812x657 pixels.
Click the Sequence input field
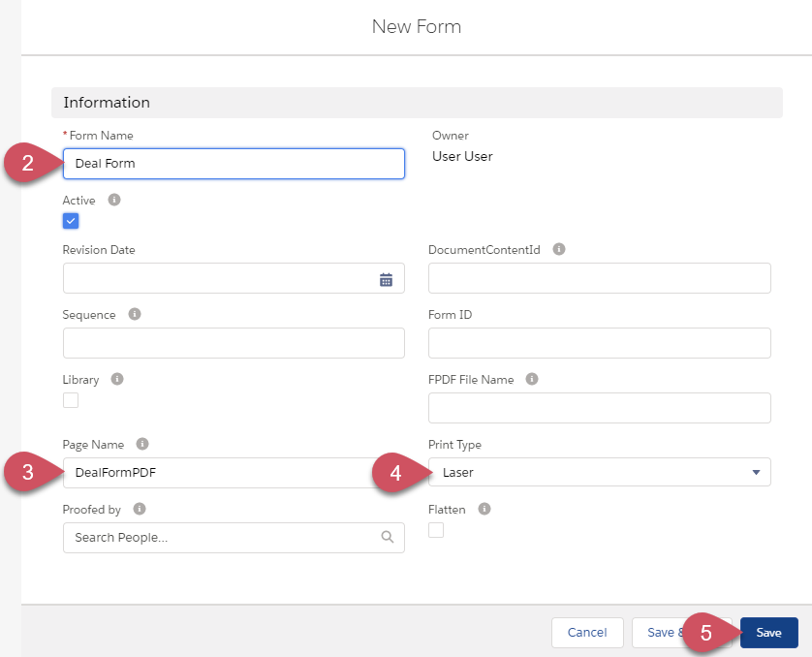[234, 343]
